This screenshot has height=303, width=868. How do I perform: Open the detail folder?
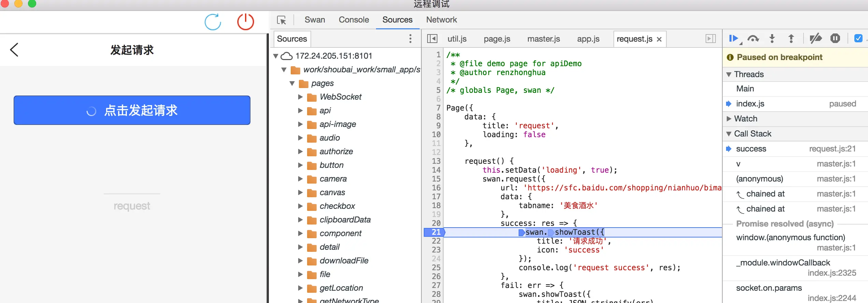coord(329,247)
